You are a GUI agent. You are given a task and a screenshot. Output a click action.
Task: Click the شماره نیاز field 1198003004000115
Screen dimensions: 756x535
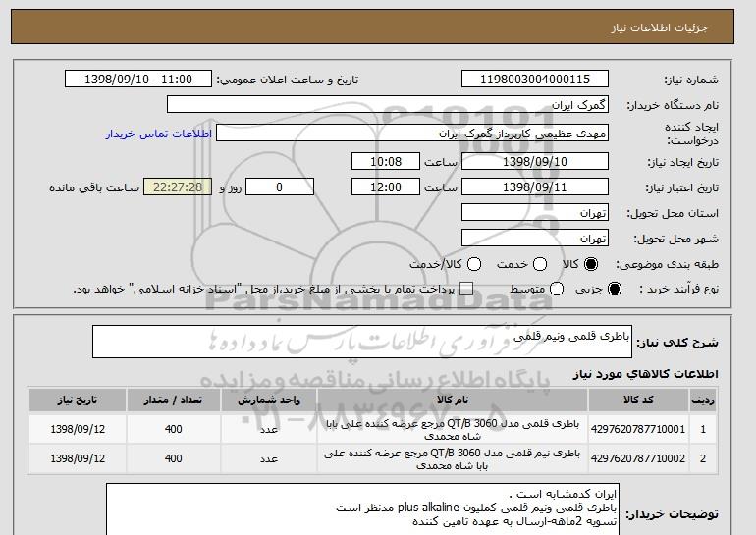(x=535, y=80)
